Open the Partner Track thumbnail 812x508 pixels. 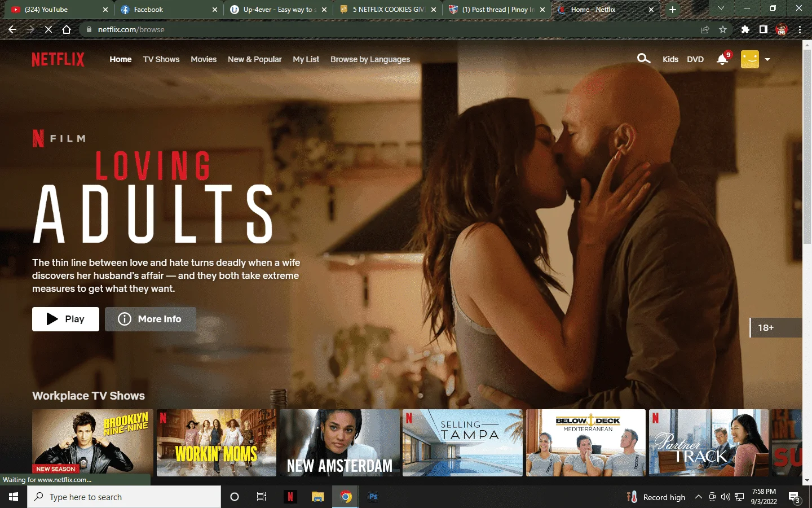(709, 443)
